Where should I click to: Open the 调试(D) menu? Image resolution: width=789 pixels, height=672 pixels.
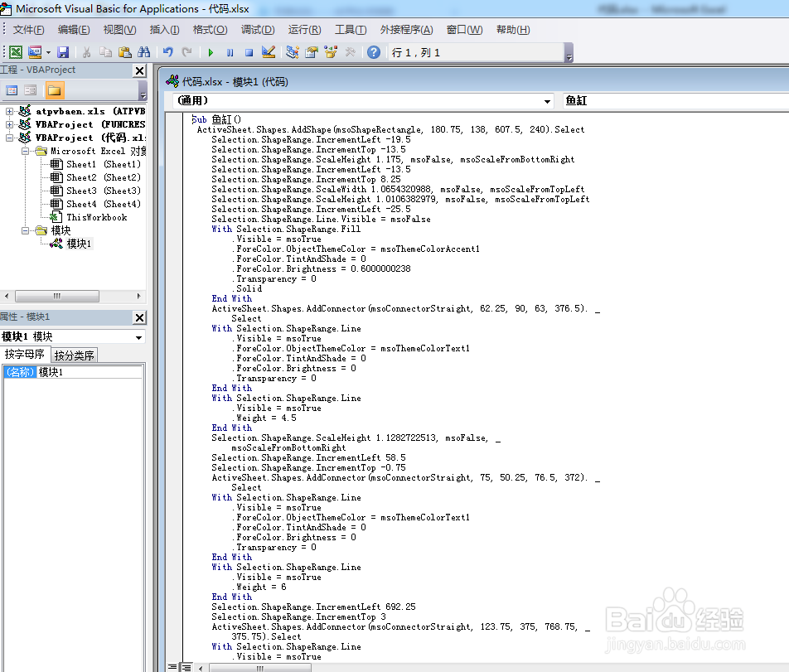click(x=258, y=30)
